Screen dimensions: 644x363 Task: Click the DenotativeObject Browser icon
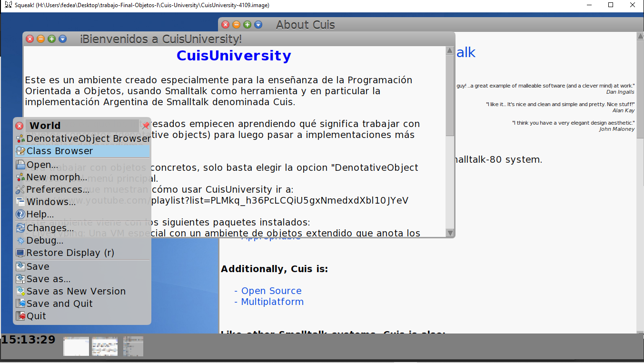pos(20,139)
